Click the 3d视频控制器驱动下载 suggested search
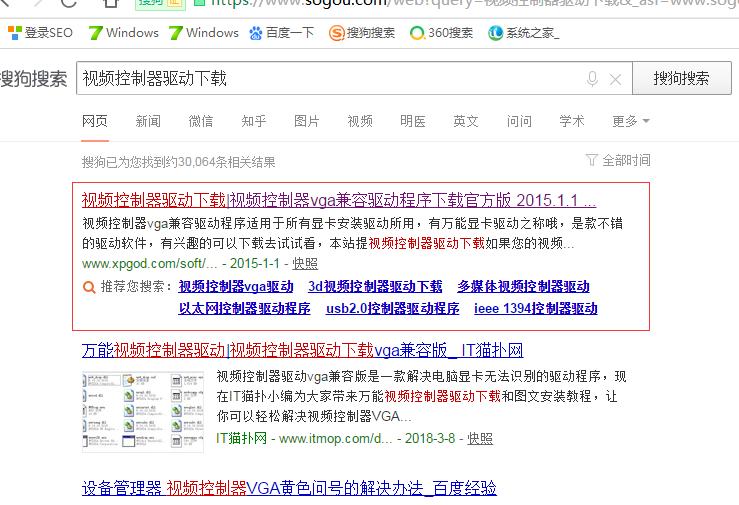The image size is (739, 505). 375,286
